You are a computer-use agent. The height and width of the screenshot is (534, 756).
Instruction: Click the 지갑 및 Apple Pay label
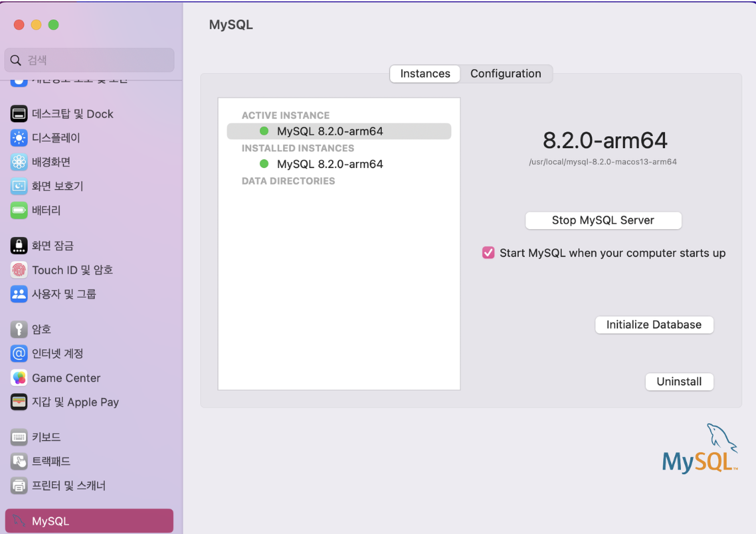click(x=75, y=402)
